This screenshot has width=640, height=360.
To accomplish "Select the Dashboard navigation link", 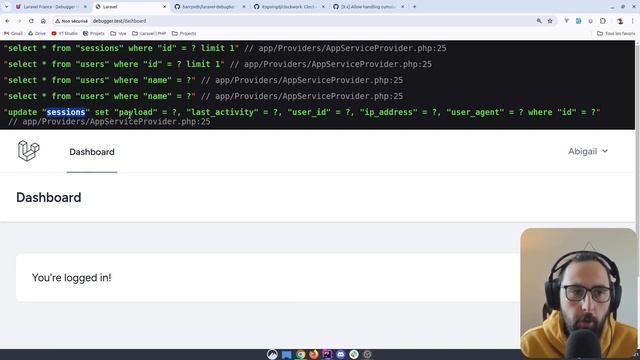I will click(x=92, y=152).
